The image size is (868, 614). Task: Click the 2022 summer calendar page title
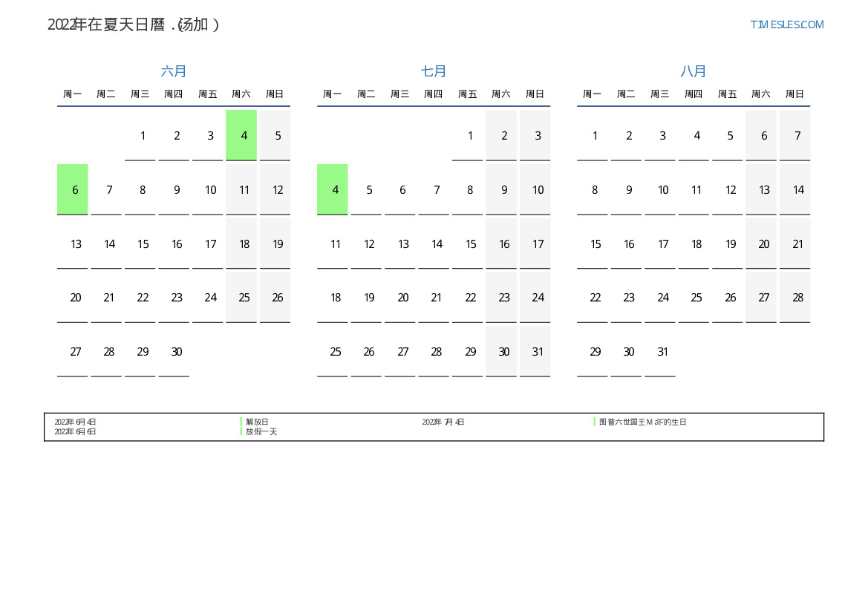coord(134,25)
